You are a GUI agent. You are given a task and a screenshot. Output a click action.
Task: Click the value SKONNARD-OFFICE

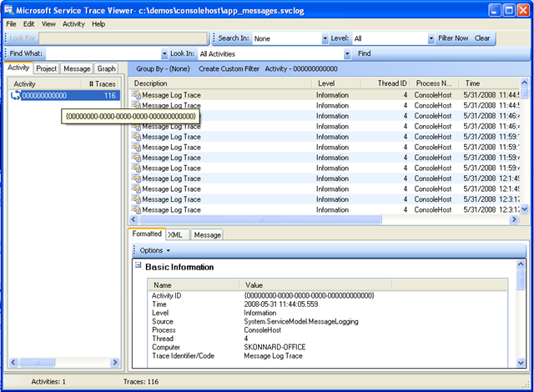point(275,347)
